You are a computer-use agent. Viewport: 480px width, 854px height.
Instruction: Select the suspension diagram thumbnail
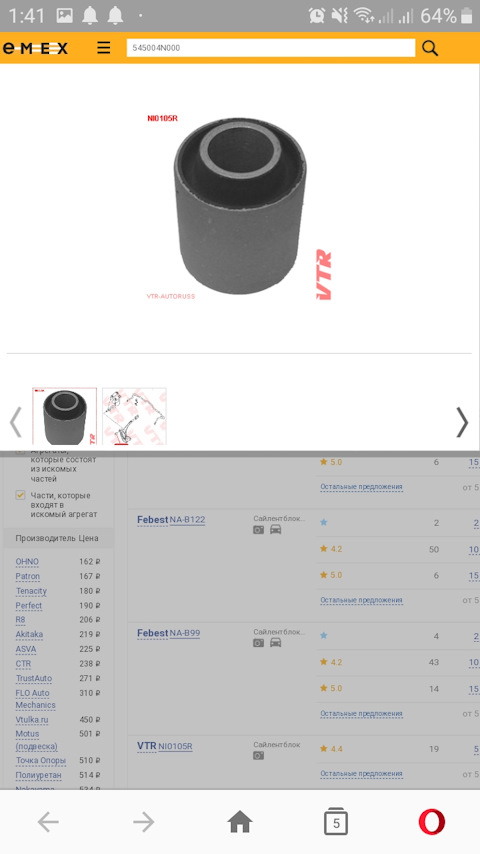[x=134, y=416]
